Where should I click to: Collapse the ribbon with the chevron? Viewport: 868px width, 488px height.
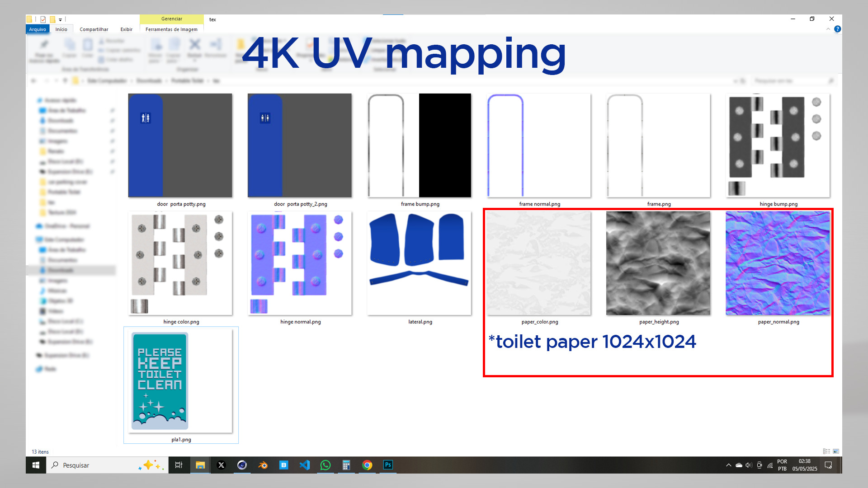pyautogui.click(x=828, y=29)
